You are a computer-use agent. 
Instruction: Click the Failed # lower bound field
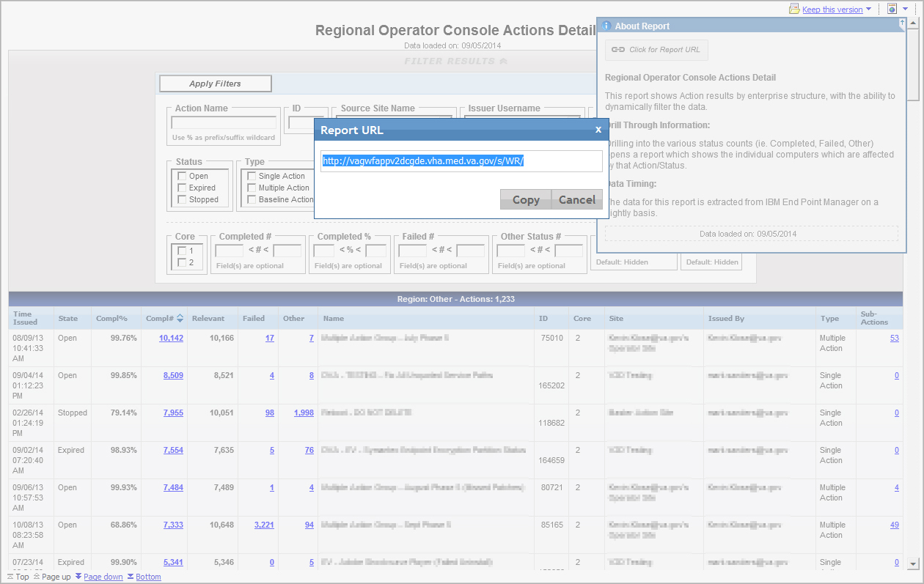[x=412, y=251]
